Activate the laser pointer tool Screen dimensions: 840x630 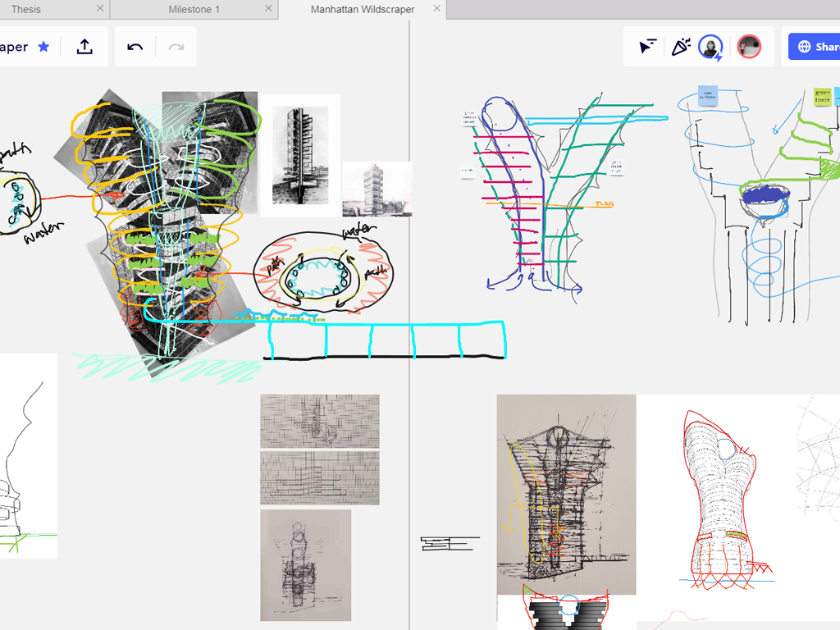(x=647, y=47)
